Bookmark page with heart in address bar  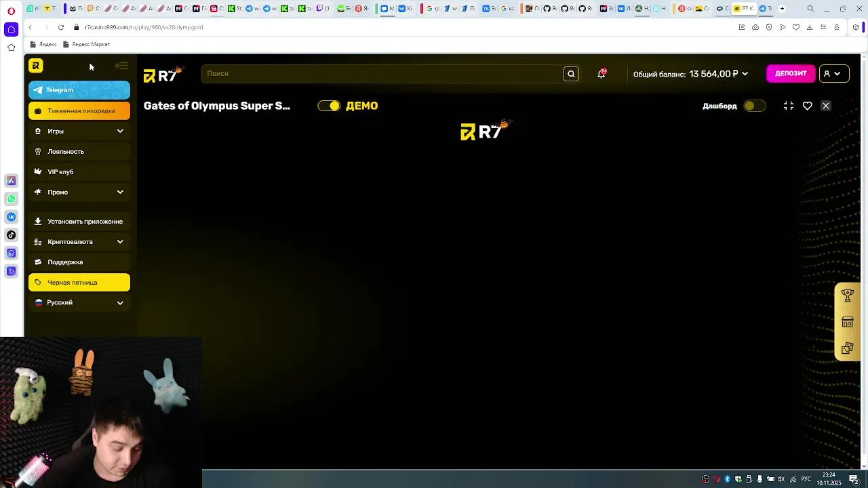[x=796, y=27]
